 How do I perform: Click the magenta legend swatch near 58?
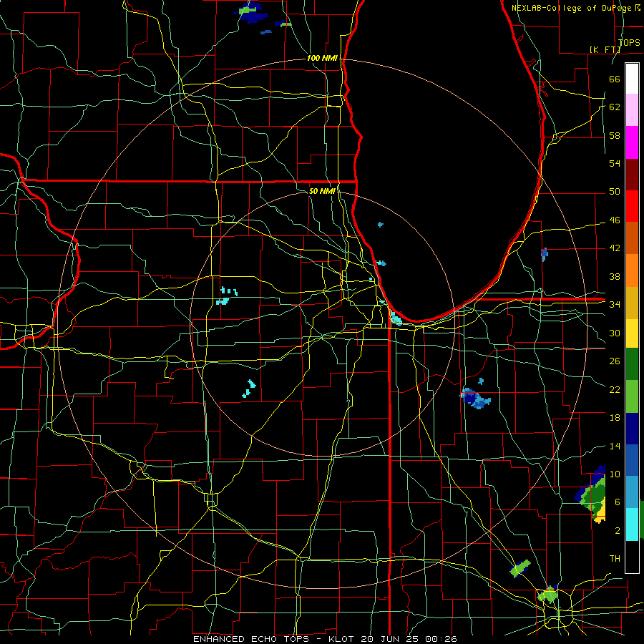pos(632,142)
